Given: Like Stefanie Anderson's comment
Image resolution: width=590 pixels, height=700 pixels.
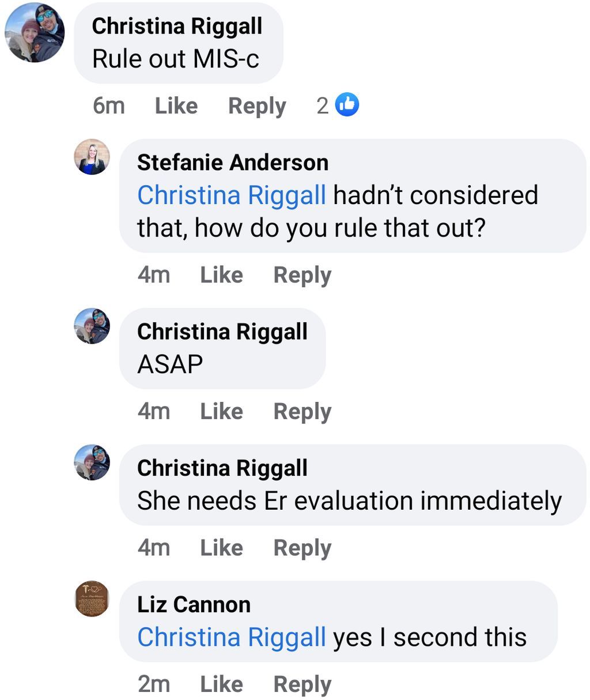Looking at the screenshot, I should [221, 275].
